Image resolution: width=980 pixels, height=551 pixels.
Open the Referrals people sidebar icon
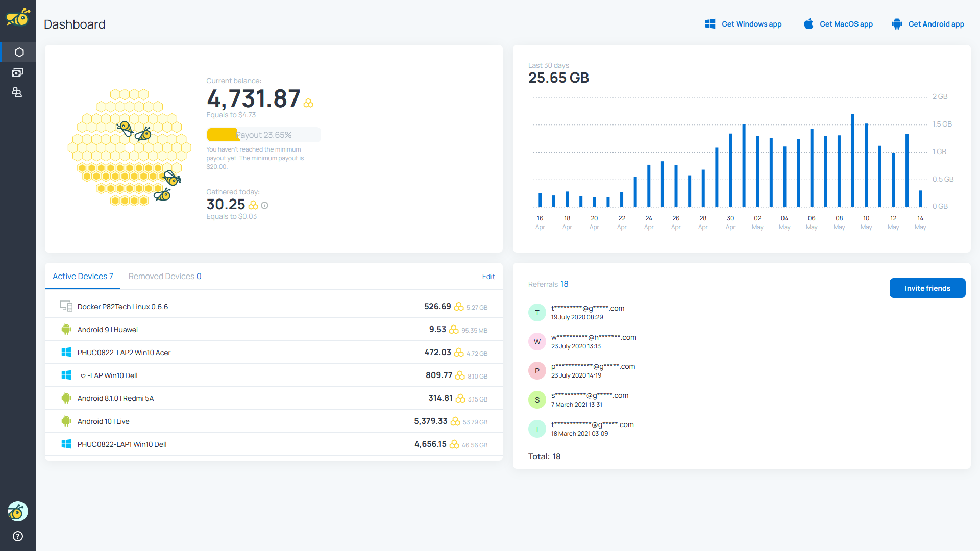tap(17, 92)
